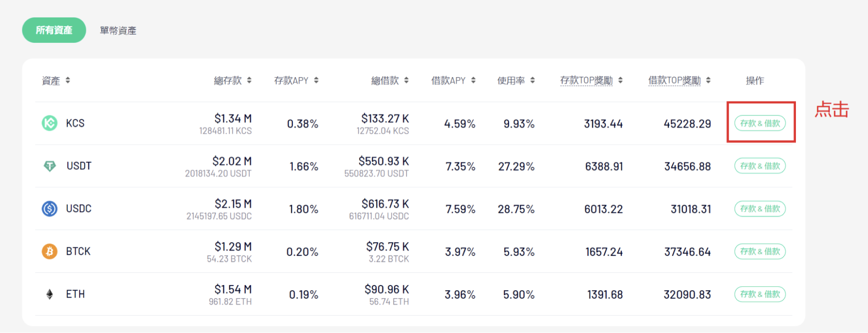868x333 pixels.
Task: Click USDT deposit APY 1.66%
Action: coord(304,167)
